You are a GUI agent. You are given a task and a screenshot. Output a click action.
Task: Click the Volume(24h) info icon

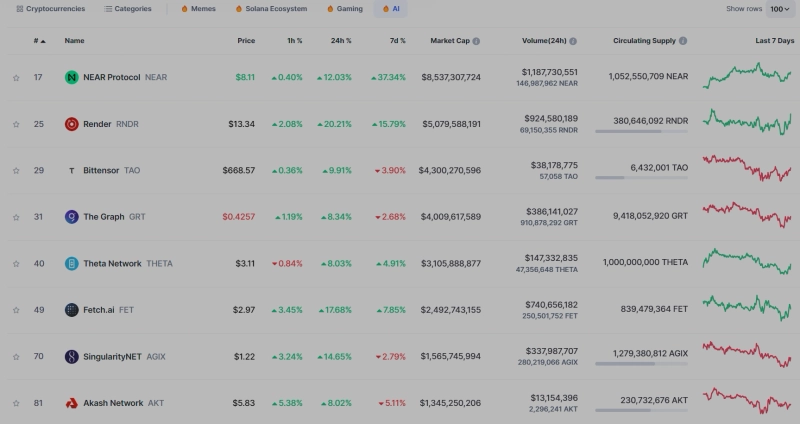(x=585, y=41)
